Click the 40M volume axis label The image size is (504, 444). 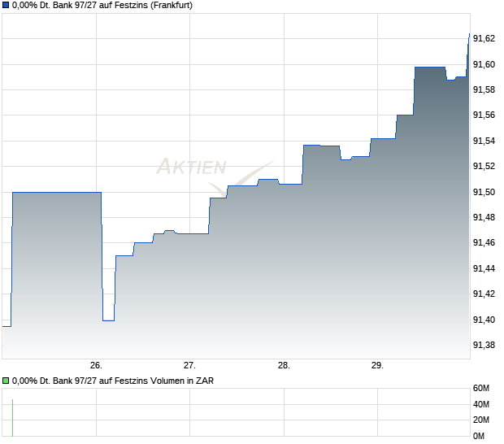(481, 404)
